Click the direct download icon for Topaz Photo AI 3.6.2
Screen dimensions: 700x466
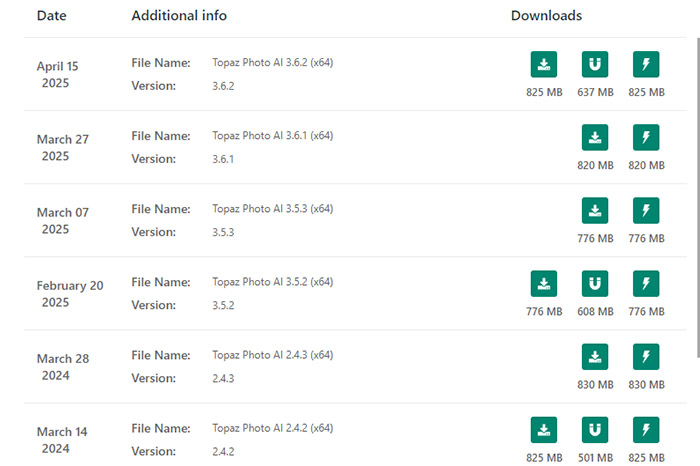(x=544, y=64)
